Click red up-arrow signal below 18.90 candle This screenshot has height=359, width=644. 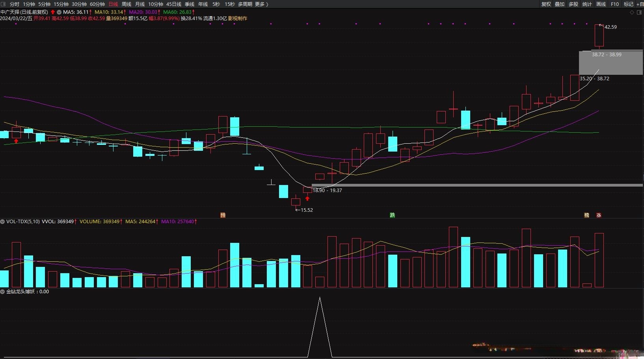[x=307, y=198]
